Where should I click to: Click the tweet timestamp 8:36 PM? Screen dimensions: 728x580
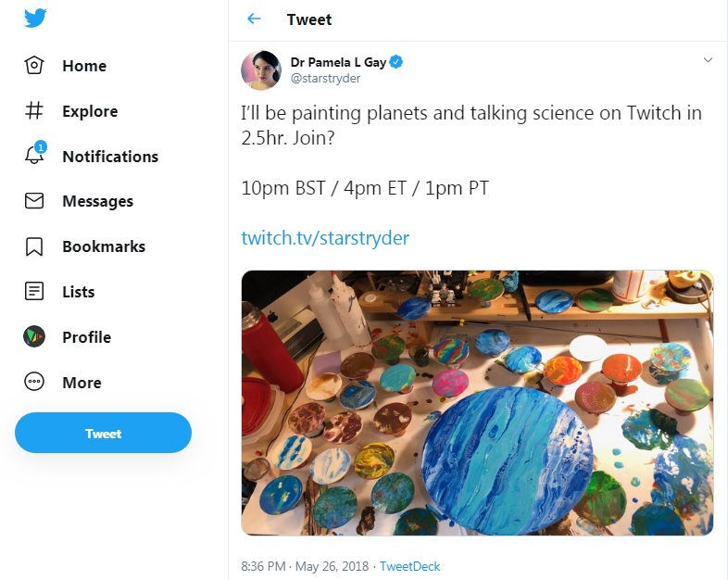[x=265, y=566]
